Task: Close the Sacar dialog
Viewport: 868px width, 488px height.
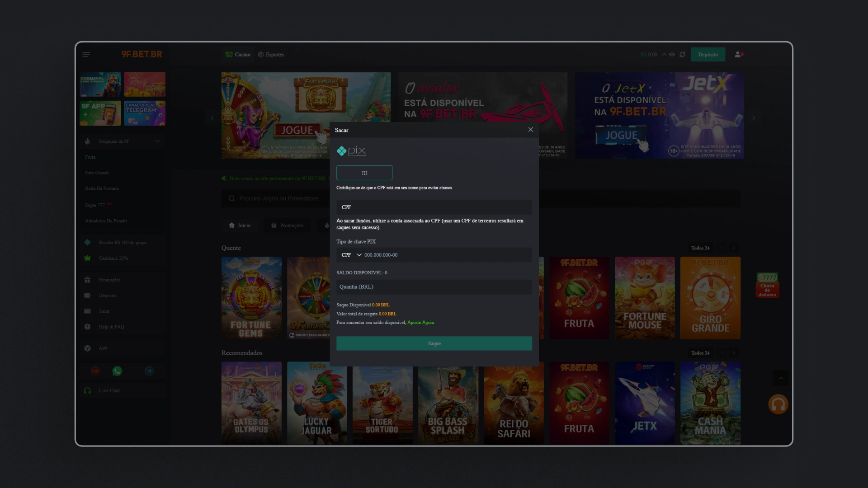Action: pyautogui.click(x=531, y=130)
